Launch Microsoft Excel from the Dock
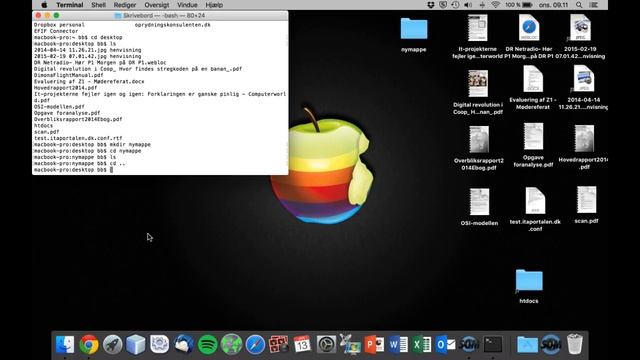Image resolution: width=640 pixels, height=360 pixels. tap(422, 344)
